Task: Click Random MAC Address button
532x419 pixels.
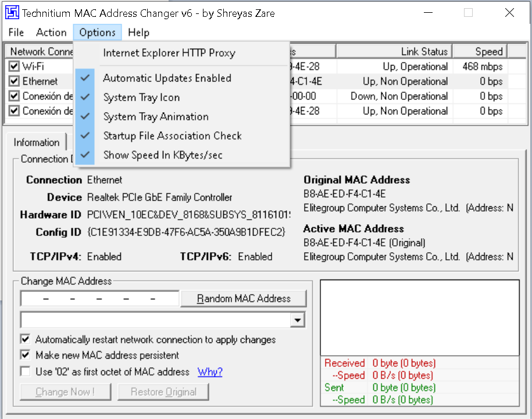Action: coord(243,298)
